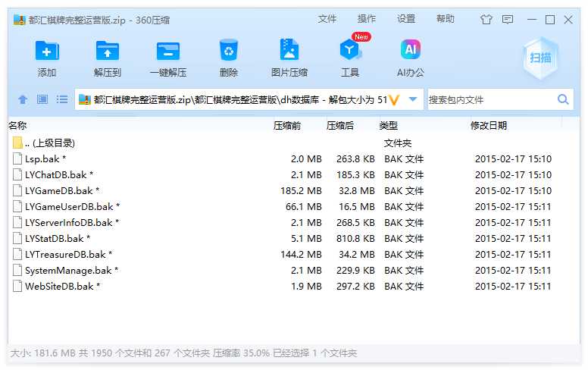This screenshot has height=370, width=588.
Task: Click the 185.2 MB size value
Action: (301, 190)
